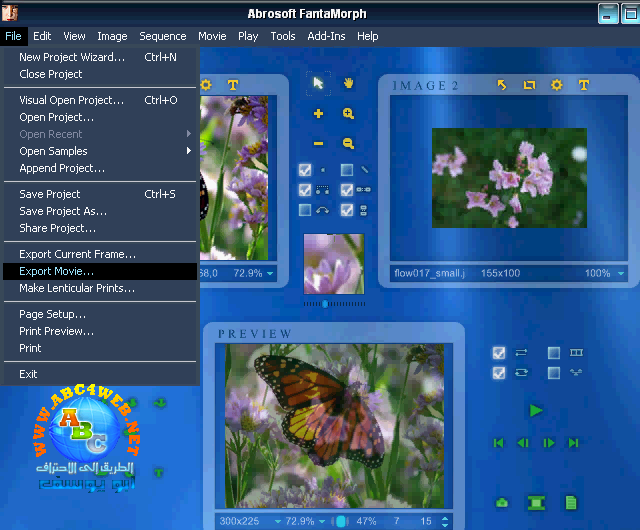Click Image 2 text T icon
Screen dimensions: 640x530
pyautogui.click(x=584, y=85)
